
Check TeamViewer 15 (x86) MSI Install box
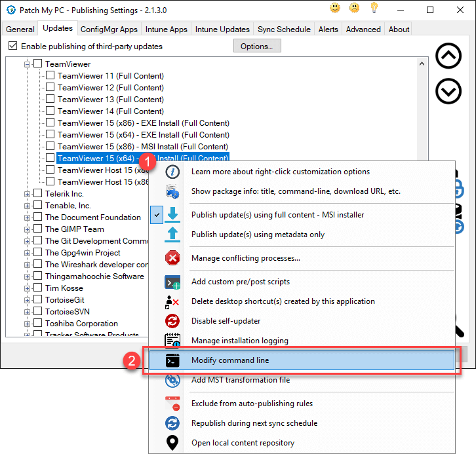[50, 146]
